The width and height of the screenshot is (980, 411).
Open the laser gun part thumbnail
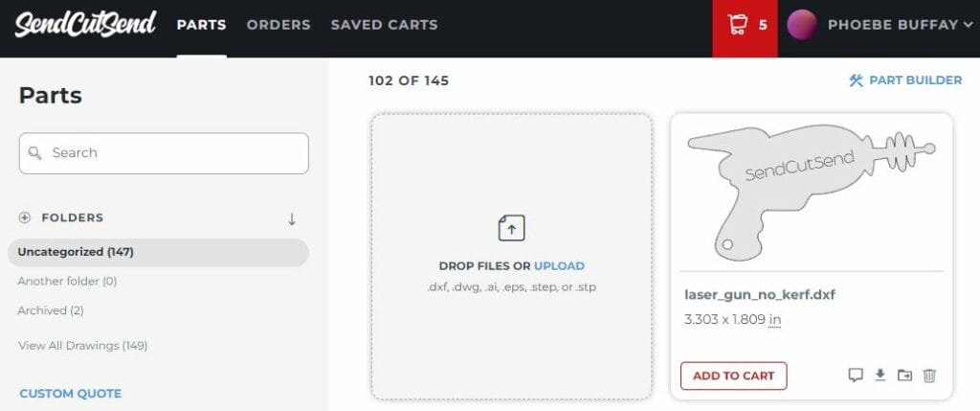pos(811,192)
